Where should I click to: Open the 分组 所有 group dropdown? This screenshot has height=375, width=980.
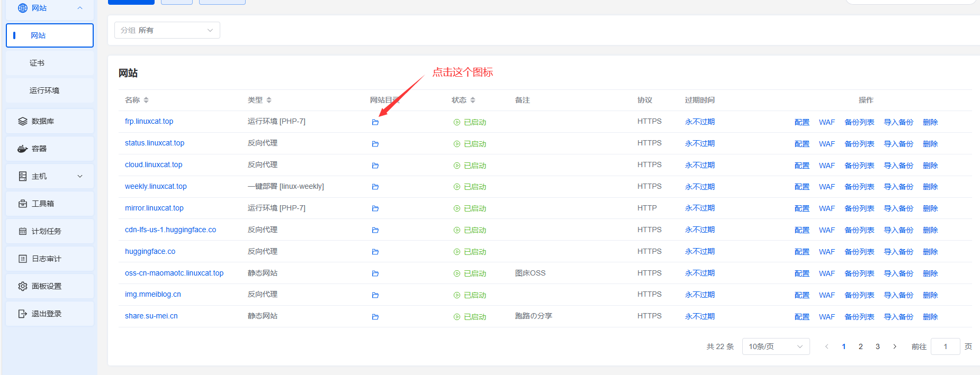tap(167, 30)
